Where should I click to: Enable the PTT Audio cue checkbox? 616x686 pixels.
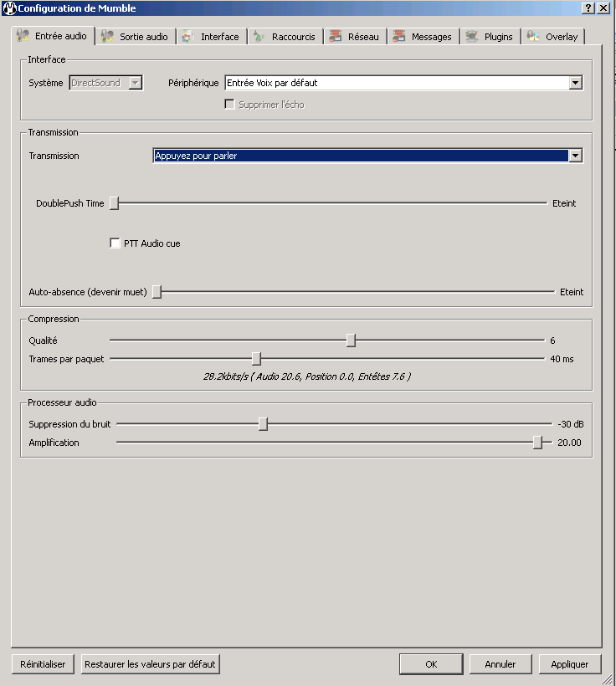(115, 243)
